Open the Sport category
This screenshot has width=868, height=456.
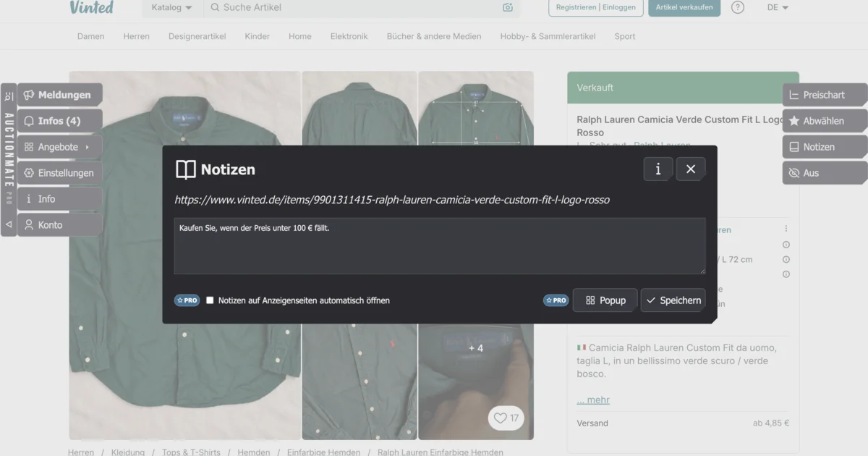625,36
